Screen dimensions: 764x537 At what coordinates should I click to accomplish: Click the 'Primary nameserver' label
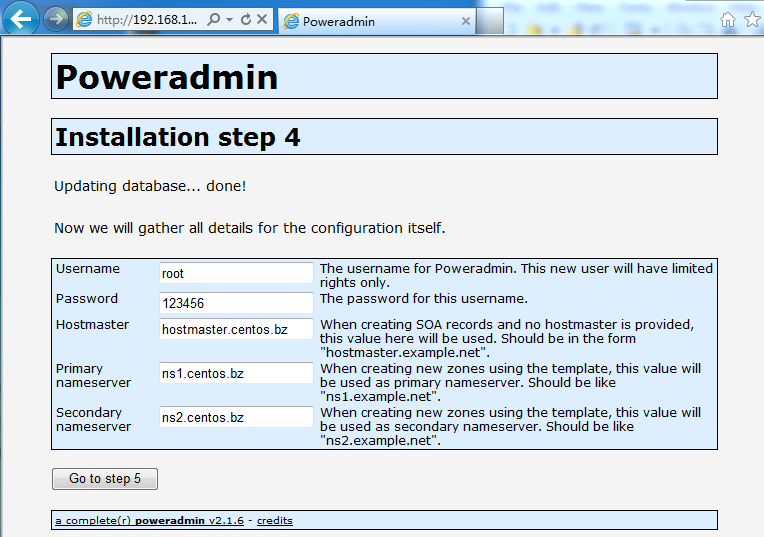(94, 375)
